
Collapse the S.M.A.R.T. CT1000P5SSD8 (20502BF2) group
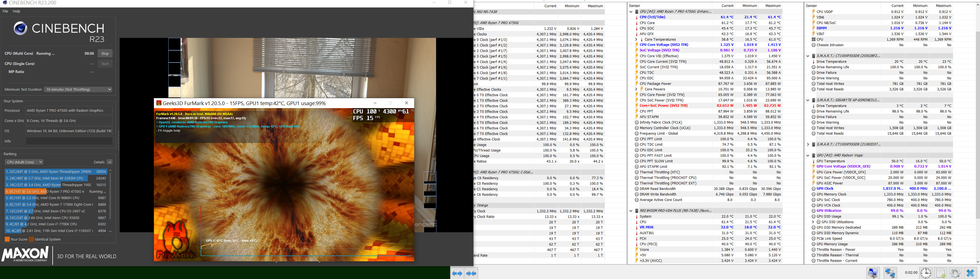[x=808, y=56]
